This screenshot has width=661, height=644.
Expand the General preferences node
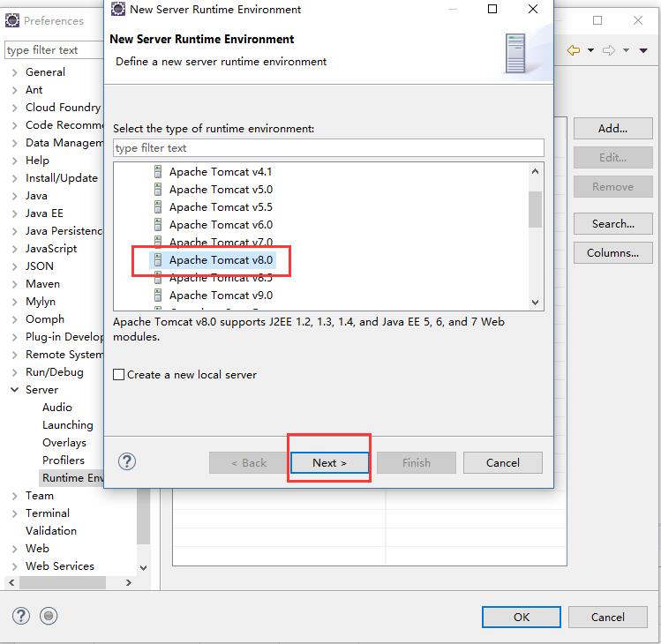click(15, 72)
